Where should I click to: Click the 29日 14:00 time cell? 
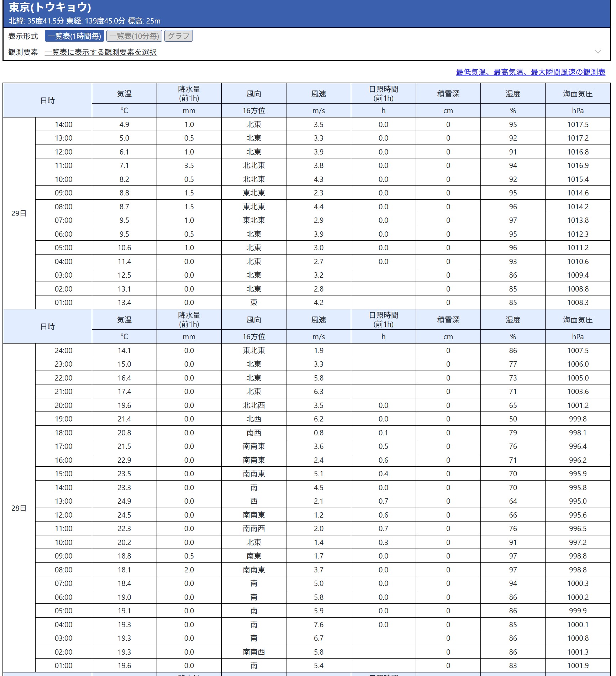(x=63, y=125)
